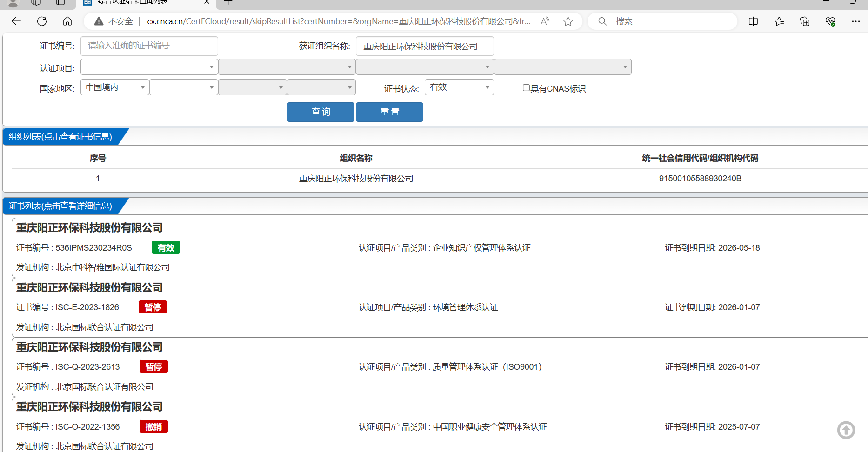Click the not-secure warning icon
868x452 pixels.
tap(99, 21)
